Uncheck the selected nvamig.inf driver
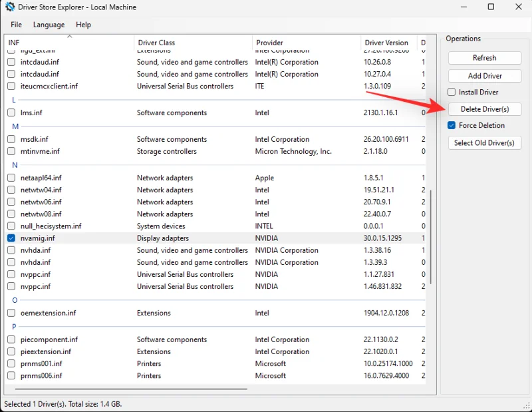This screenshot has height=412, width=532. coord(11,238)
